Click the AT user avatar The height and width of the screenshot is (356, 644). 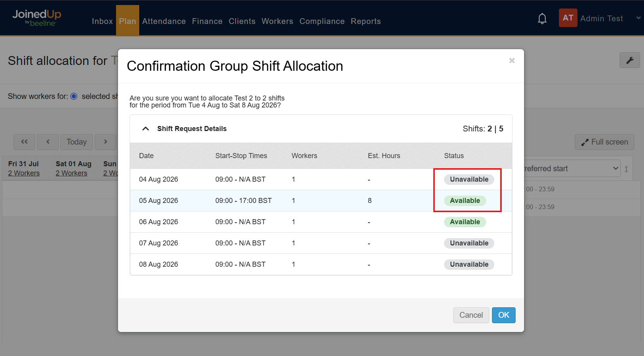pyautogui.click(x=568, y=18)
